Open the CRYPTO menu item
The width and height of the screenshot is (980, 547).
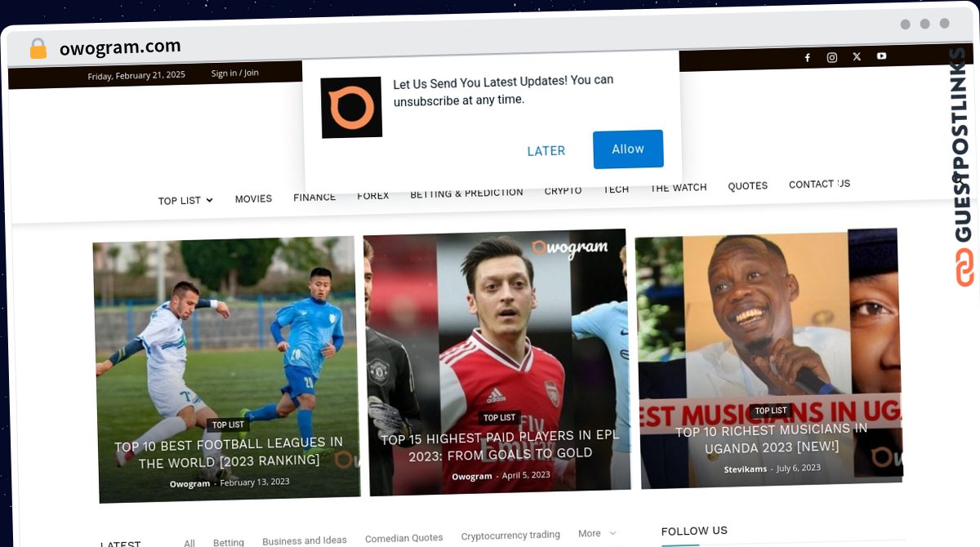pos(563,191)
